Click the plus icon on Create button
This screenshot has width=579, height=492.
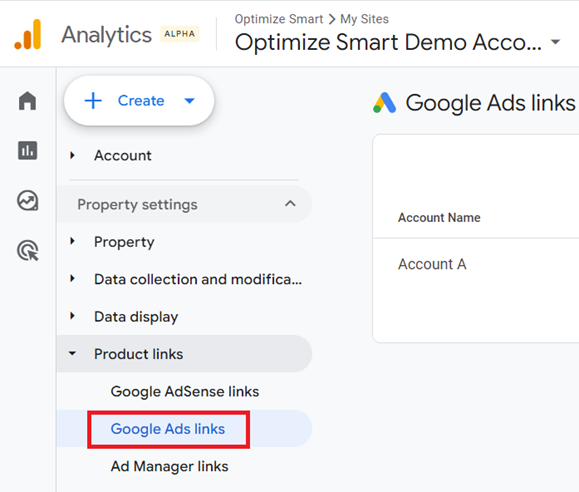coord(93,100)
